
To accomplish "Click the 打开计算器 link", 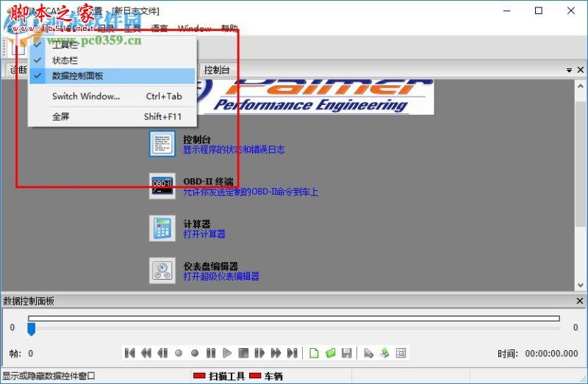I will tap(204, 234).
